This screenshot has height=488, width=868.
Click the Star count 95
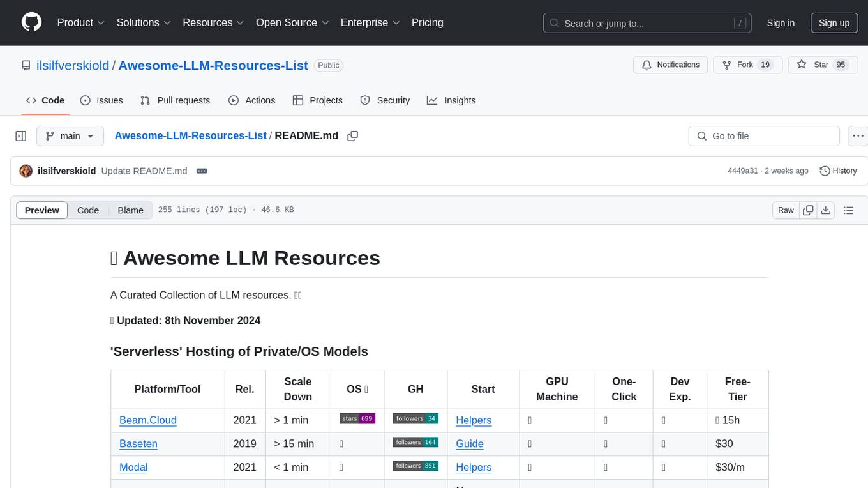click(841, 65)
